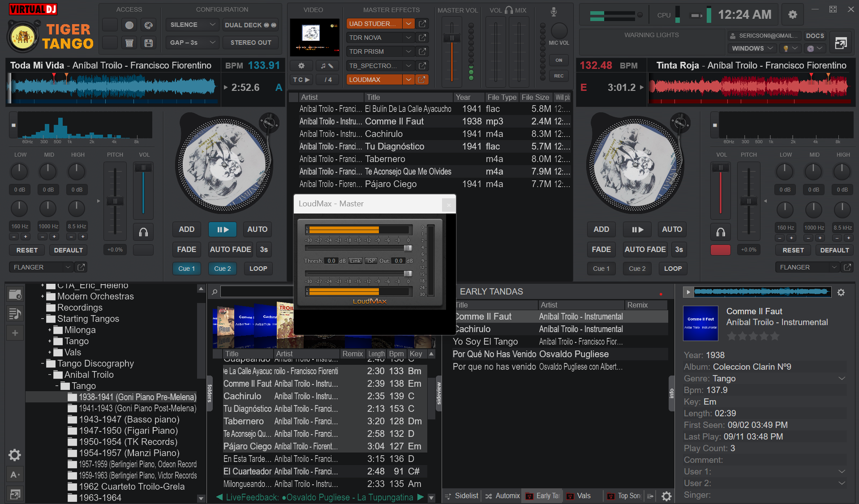
Task: Open the SILENCE configuration dropdown
Action: pos(192,25)
